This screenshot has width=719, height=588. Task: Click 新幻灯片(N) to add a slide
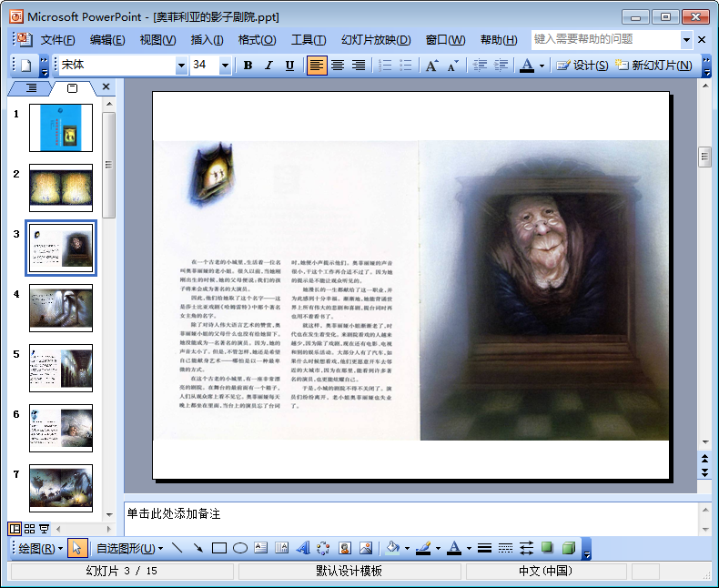coord(653,66)
